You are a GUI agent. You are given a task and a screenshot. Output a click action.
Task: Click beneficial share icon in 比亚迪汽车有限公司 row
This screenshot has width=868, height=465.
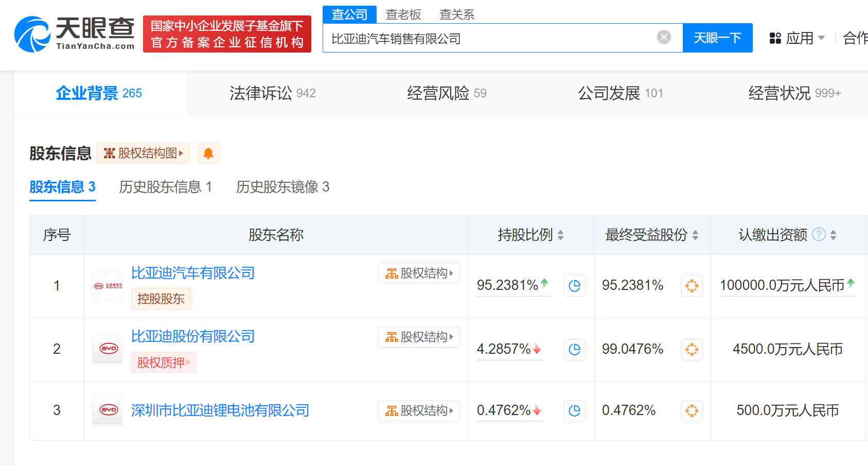692,286
